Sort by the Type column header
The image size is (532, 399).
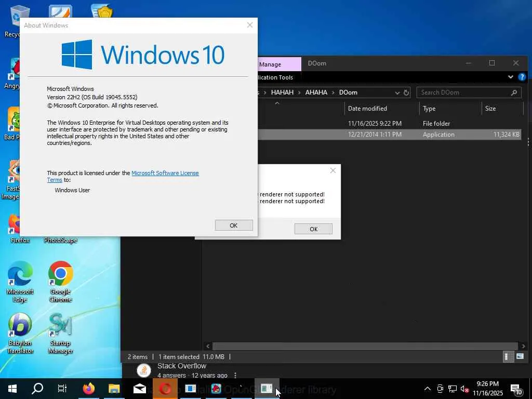[450, 109]
